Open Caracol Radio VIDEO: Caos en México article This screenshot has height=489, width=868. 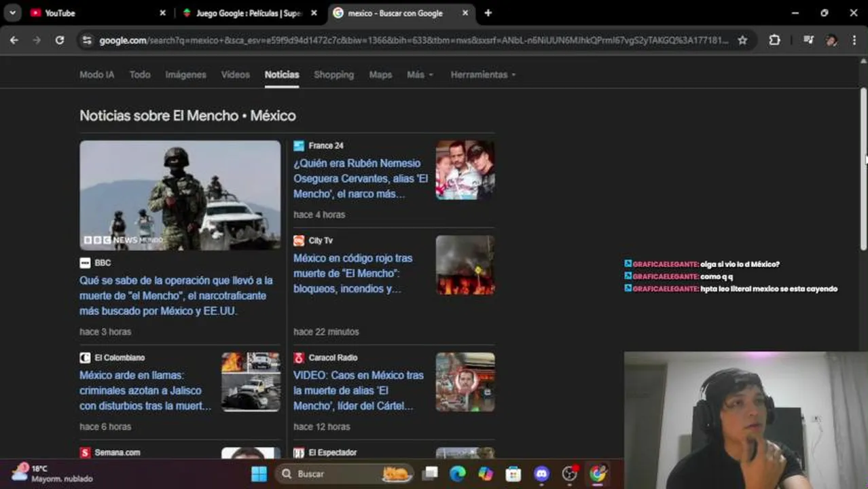point(359,391)
